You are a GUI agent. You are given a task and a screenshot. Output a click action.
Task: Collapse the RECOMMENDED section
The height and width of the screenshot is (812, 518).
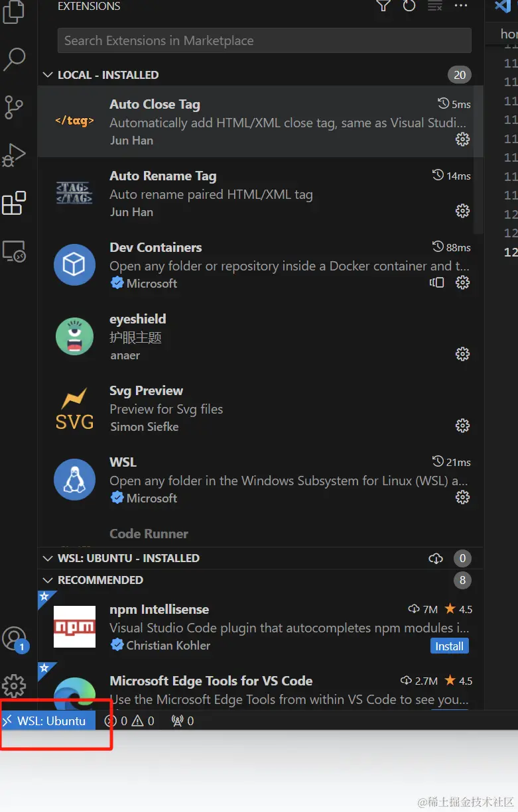(48, 580)
